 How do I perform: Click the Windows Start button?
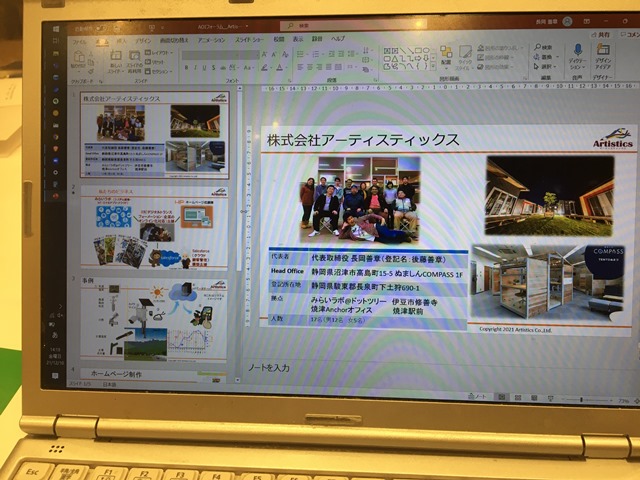click(56, 29)
